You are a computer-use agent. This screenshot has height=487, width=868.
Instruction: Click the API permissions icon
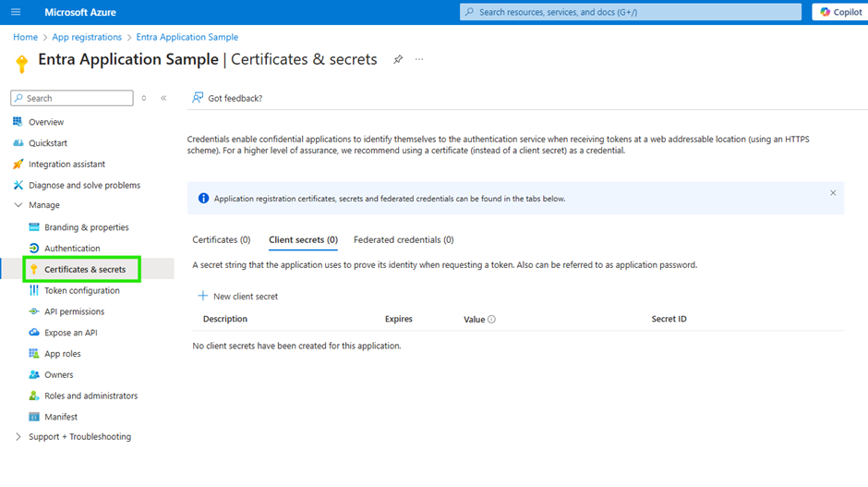pos(34,311)
